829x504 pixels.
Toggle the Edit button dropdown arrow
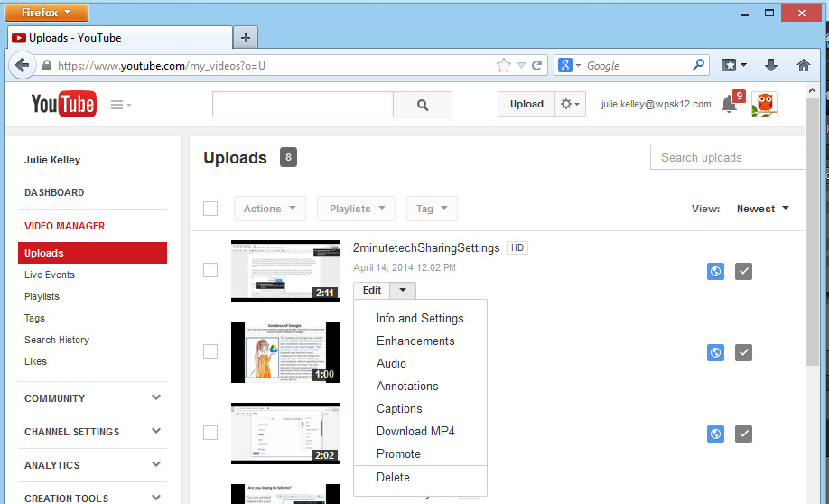point(403,290)
